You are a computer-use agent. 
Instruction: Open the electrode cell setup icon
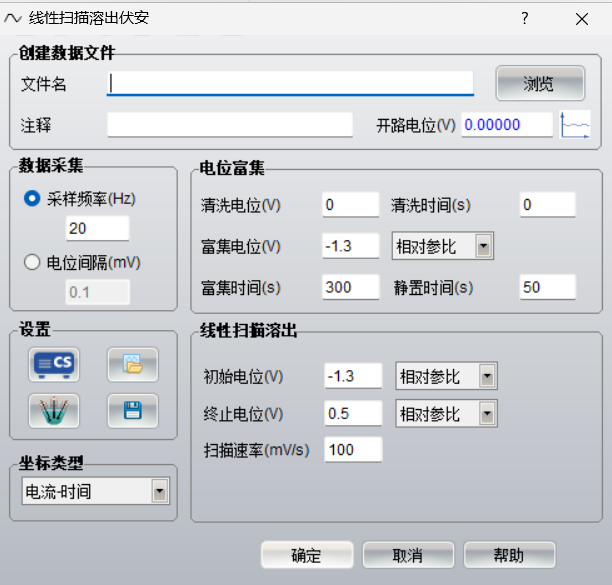click(54, 411)
